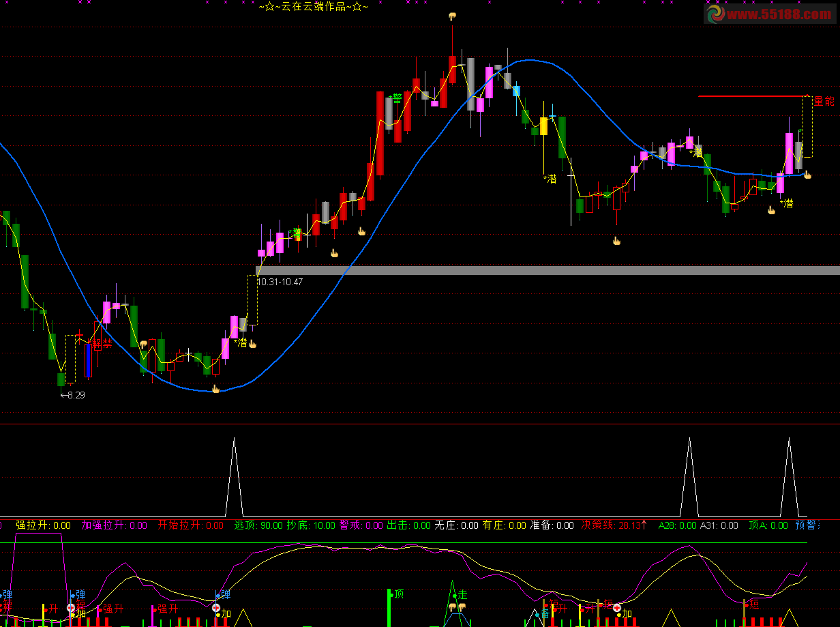Click the ←8.29 low price label

coord(73,395)
